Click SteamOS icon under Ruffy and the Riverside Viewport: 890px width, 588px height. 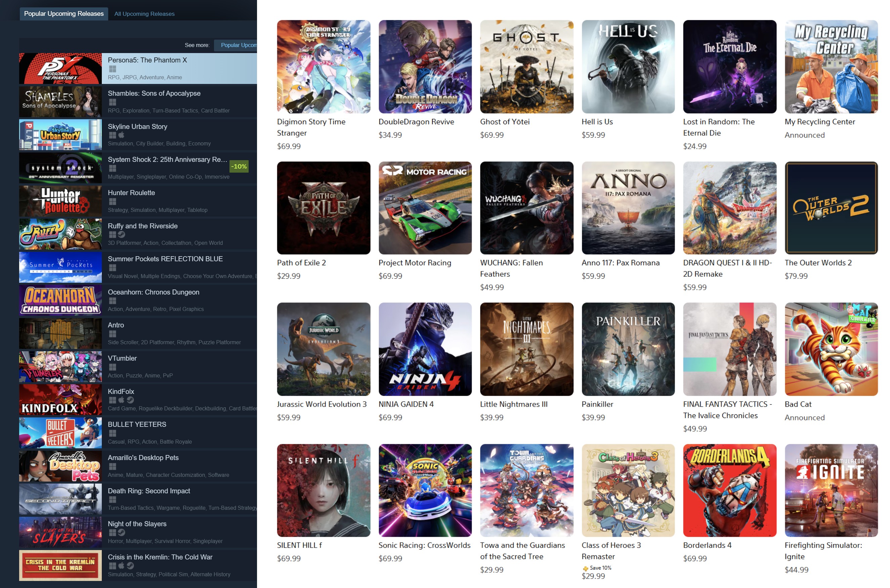point(121,234)
